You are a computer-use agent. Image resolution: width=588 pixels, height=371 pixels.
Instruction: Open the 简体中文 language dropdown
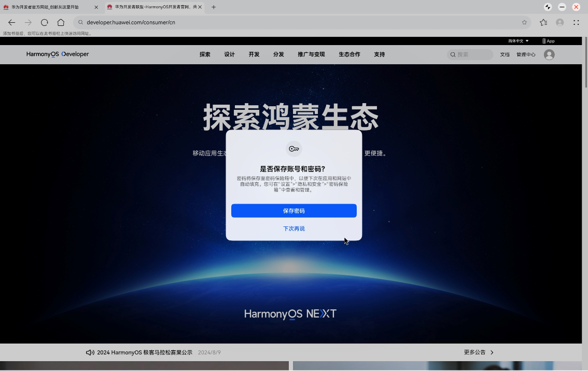[518, 41]
